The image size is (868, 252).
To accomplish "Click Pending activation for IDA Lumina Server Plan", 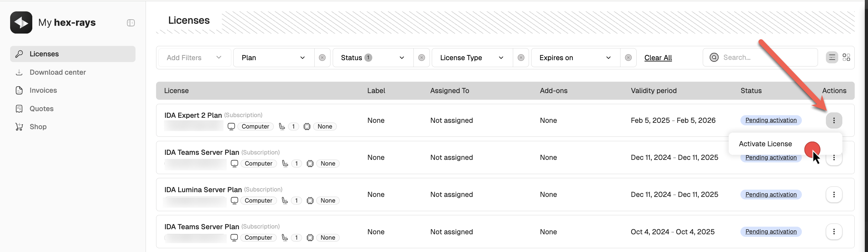I will point(771,194).
